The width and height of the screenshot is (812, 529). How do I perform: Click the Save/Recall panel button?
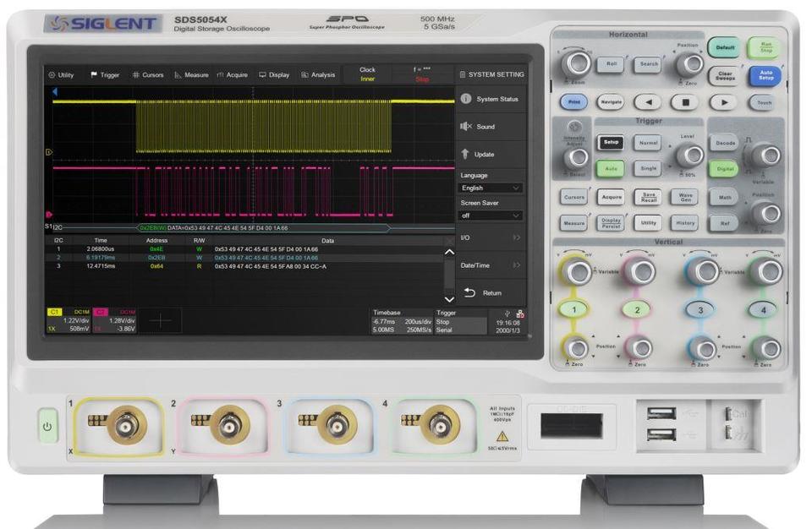click(x=649, y=197)
